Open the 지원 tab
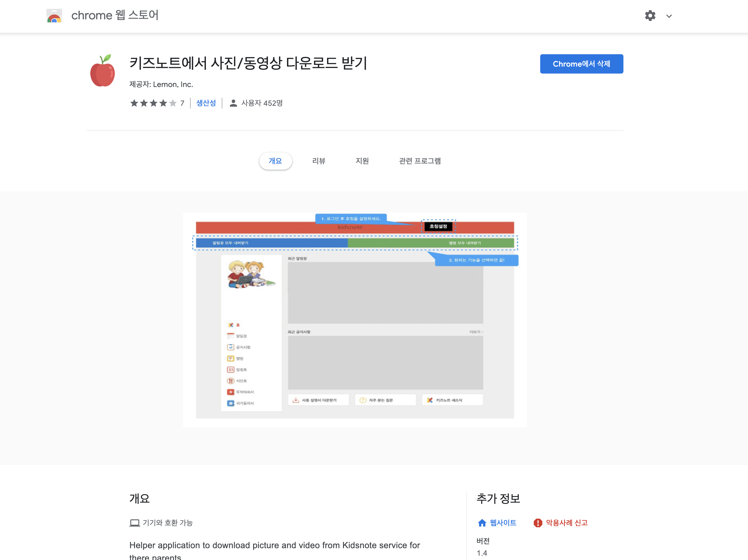The image size is (748, 560). click(x=362, y=161)
